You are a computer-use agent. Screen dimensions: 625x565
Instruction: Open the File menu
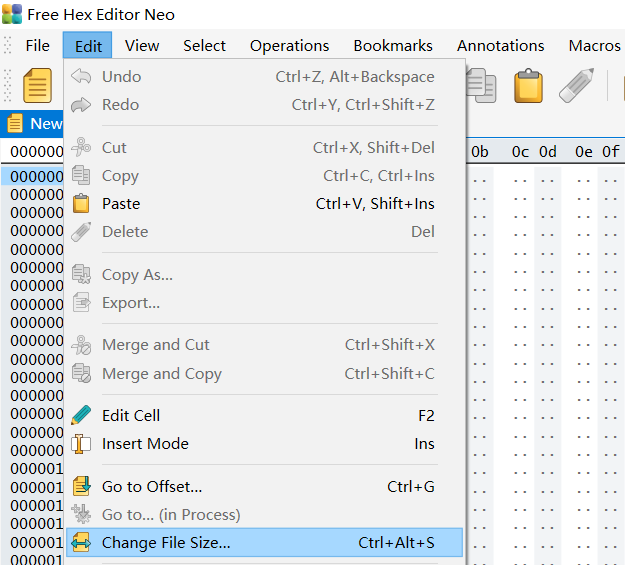[x=37, y=45]
